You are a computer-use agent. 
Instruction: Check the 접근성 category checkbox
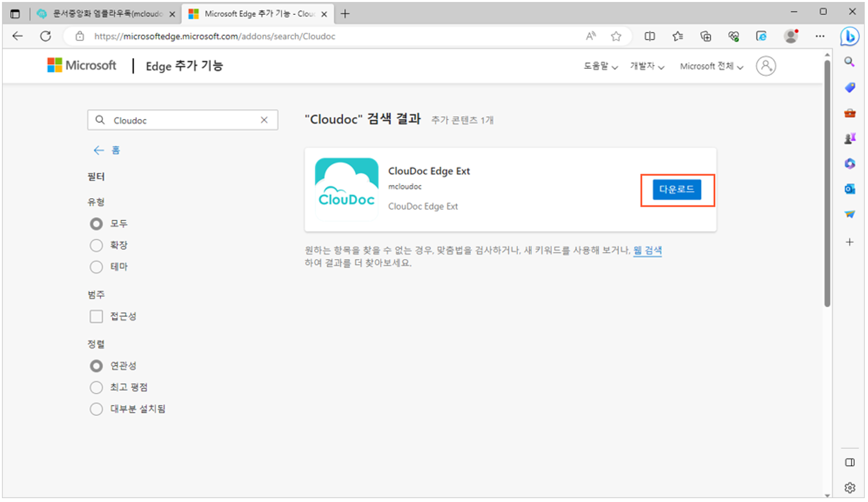coord(97,316)
